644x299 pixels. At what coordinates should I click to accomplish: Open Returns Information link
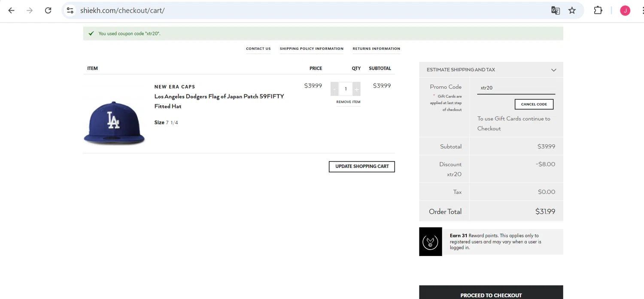coord(377,49)
